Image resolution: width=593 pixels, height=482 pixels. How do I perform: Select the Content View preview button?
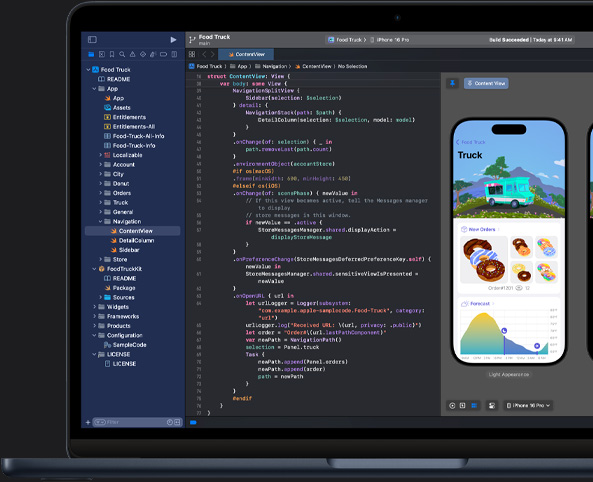(x=486, y=83)
